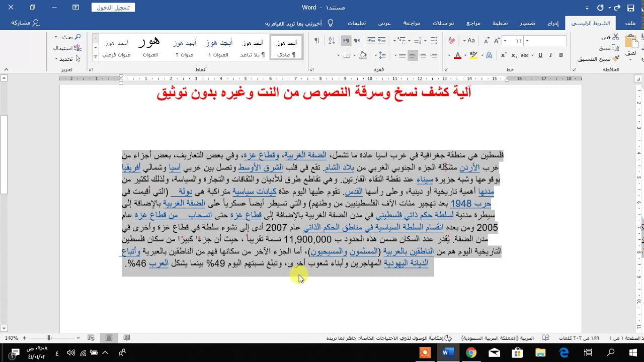The height and width of the screenshot is (362, 644).
Task: Click Replace (استبدال) button
Action: [x=68, y=48]
